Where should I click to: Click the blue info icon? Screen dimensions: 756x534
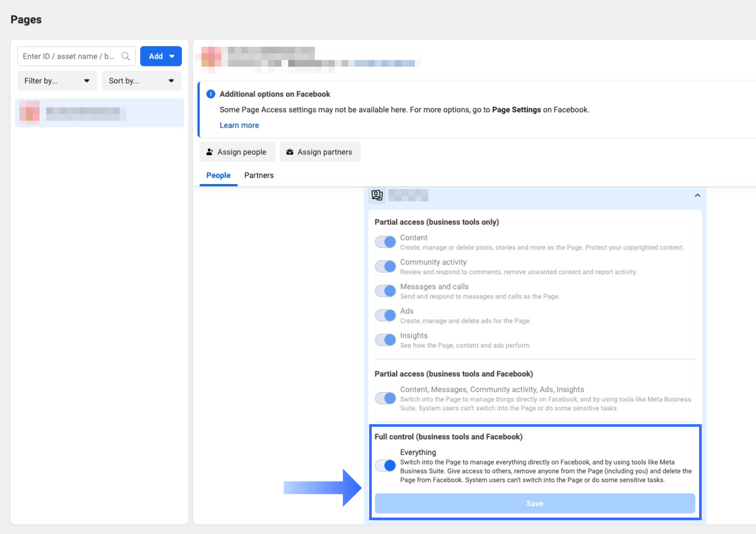click(x=211, y=94)
